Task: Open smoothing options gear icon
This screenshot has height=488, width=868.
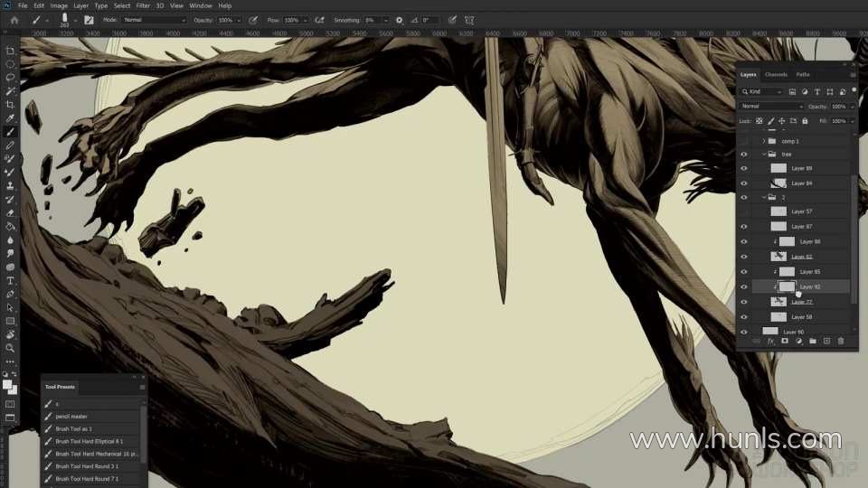Action: (x=400, y=19)
